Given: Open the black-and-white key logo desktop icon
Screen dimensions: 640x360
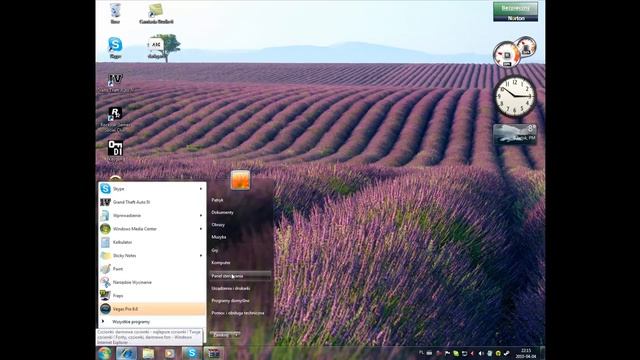Looking at the screenshot, I should click(x=116, y=149).
